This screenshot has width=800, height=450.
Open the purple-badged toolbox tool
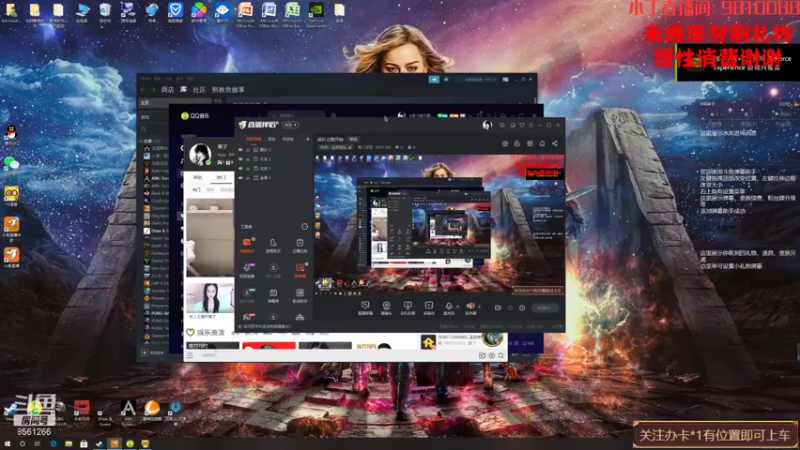[247, 269]
